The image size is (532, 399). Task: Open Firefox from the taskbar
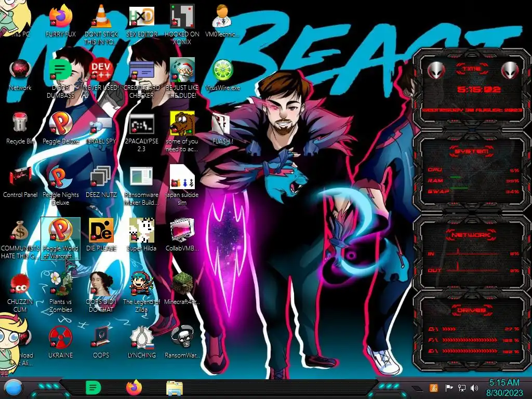[x=134, y=388]
